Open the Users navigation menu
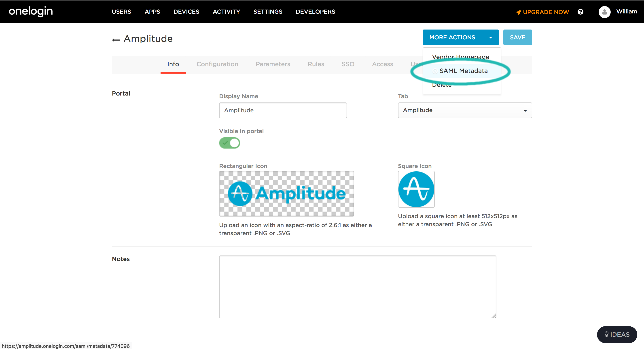This screenshot has width=644, height=349. tap(121, 12)
